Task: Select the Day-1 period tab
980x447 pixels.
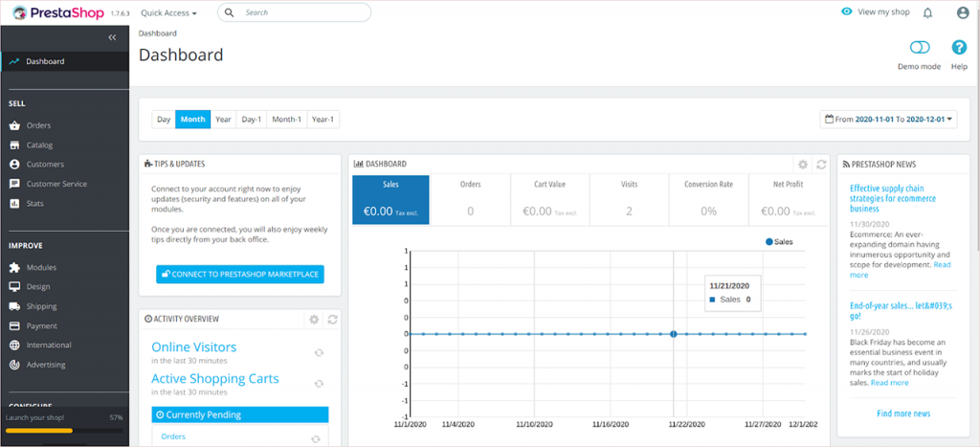Action: 252,120
